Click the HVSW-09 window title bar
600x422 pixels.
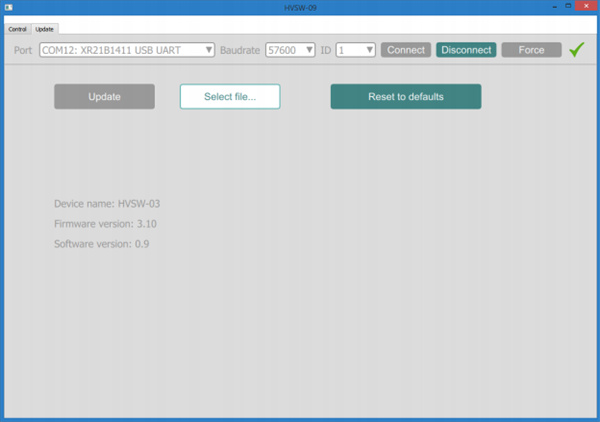300,7
